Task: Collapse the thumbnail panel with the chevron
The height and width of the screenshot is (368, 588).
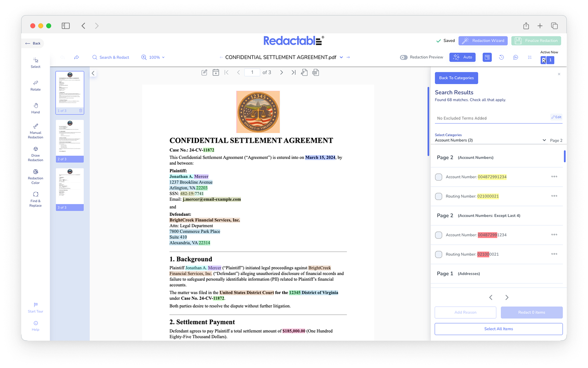Action: 93,73
